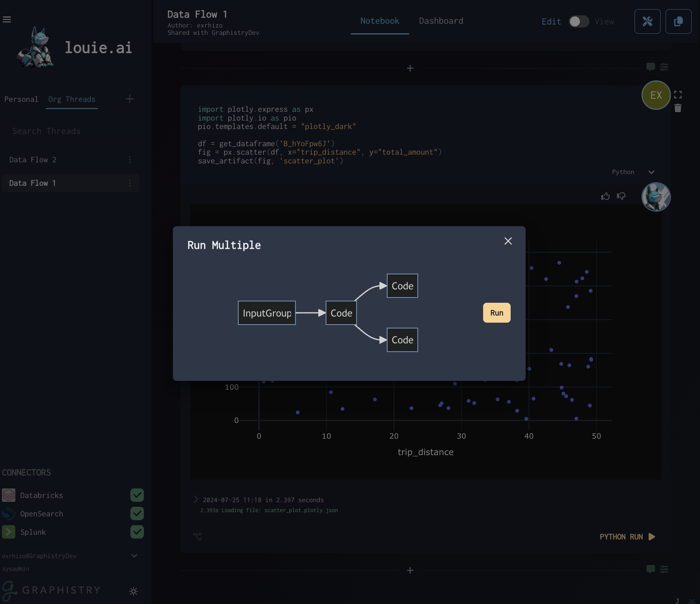This screenshot has width=700, height=604.
Task: Open cell settings sliders icon at top
Action: (x=664, y=67)
